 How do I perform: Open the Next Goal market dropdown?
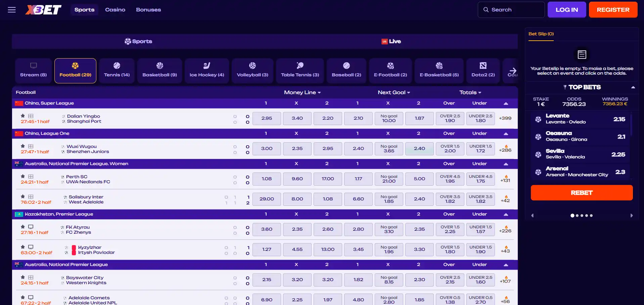point(394,92)
